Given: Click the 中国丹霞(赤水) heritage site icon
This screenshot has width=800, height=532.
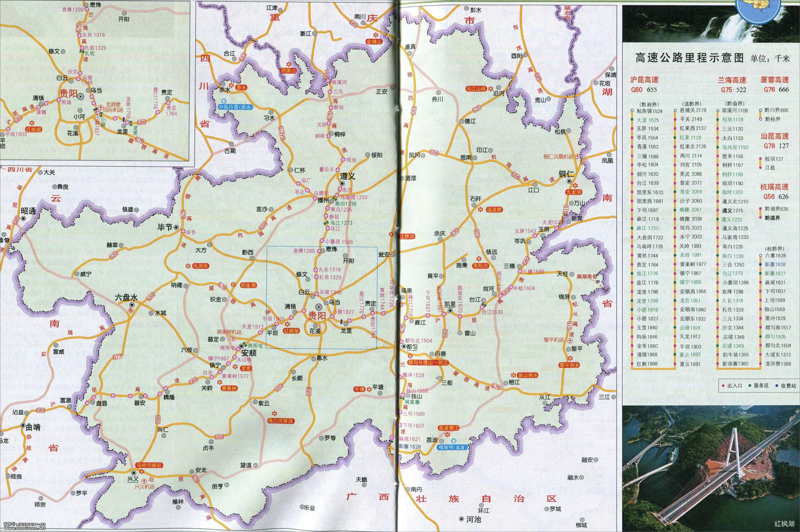Looking at the screenshot, I should (224, 101).
